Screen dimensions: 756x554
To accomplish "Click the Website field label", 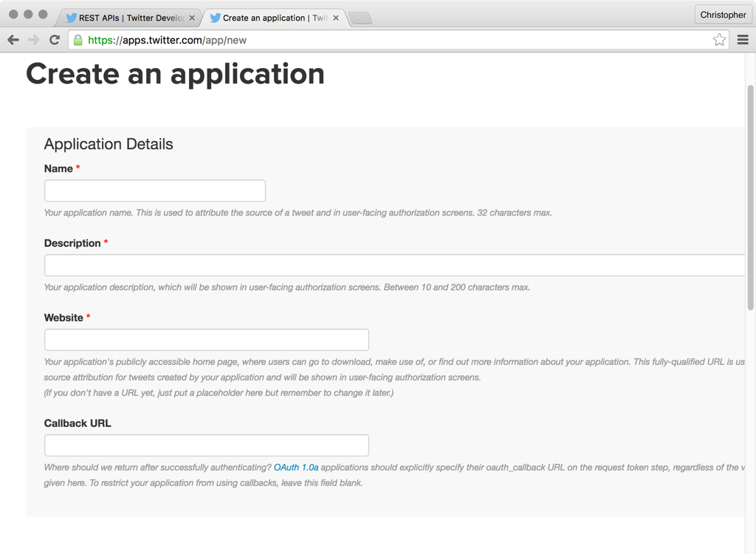I will click(x=63, y=318).
